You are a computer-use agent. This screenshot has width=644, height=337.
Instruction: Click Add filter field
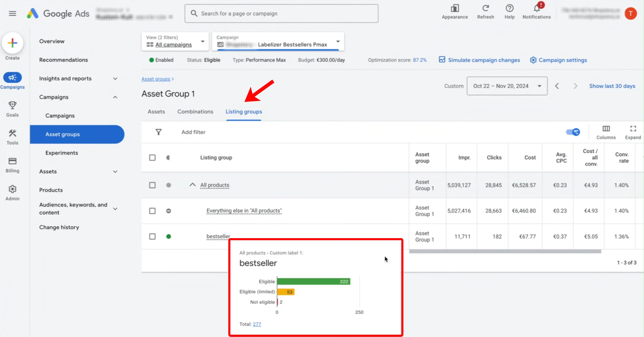[x=194, y=132]
